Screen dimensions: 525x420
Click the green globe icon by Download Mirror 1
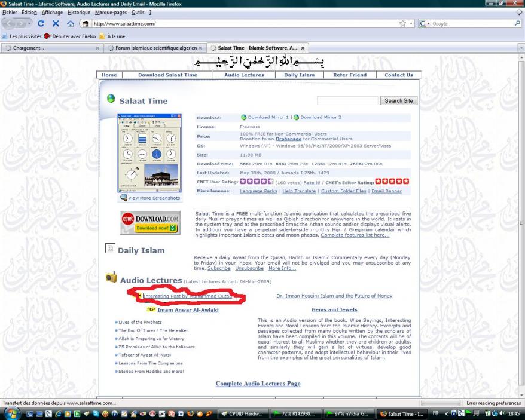tap(244, 118)
